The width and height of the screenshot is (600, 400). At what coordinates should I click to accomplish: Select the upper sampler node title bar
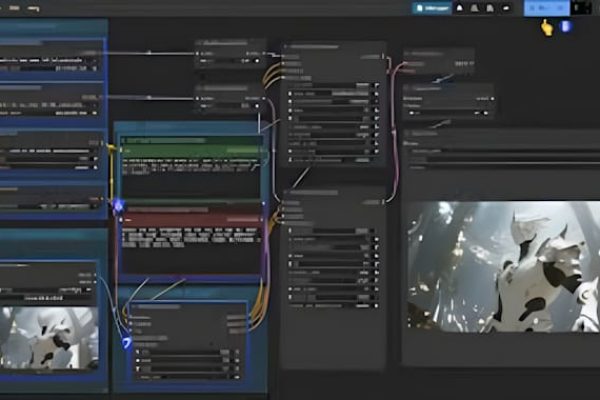pos(334,47)
